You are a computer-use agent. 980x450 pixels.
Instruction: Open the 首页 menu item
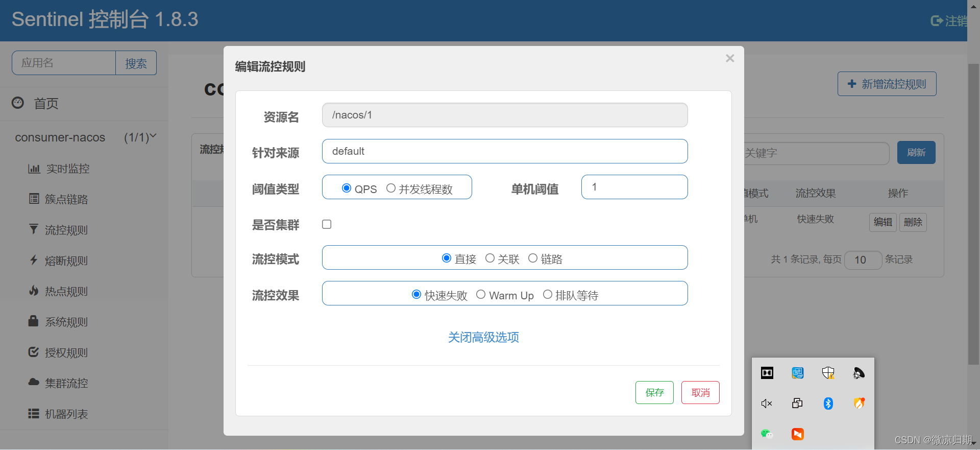(46, 104)
